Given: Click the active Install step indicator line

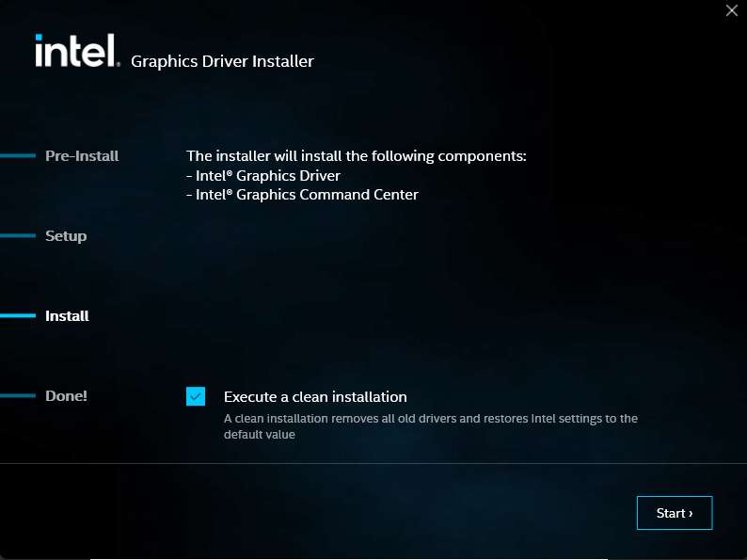Looking at the screenshot, I should (17, 315).
